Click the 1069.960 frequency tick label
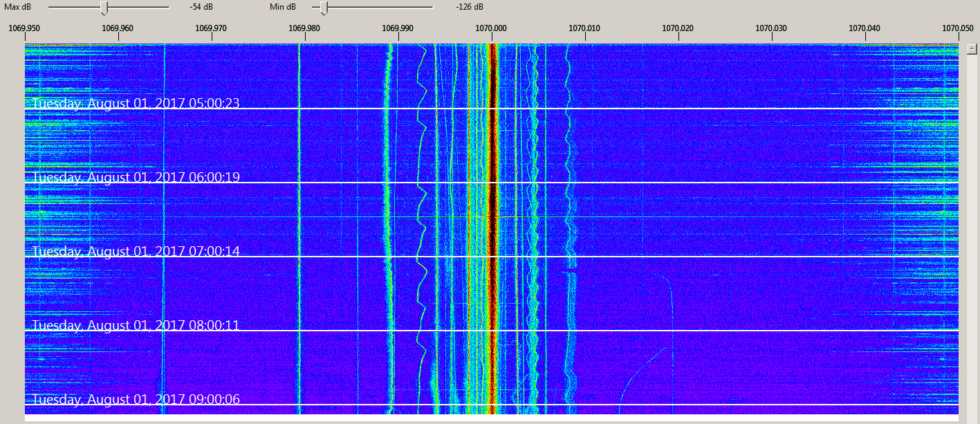Viewport: 980px width, 424px height. [118, 28]
